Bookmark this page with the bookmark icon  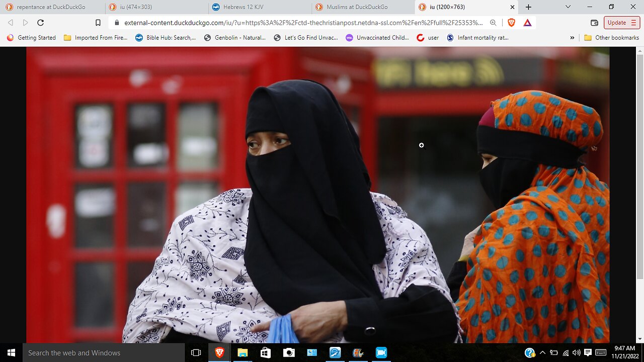(98, 23)
